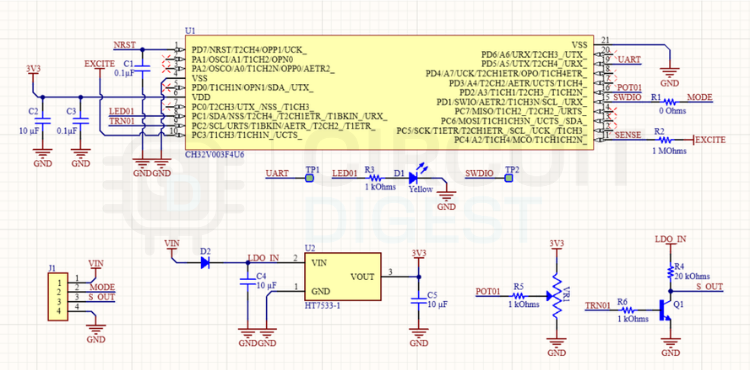This screenshot has height=370, width=750.
Task: Click pin name PD7/NRST/T2CH4/OPP1/UCK_
Action: pyautogui.click(x=249, y=50)
